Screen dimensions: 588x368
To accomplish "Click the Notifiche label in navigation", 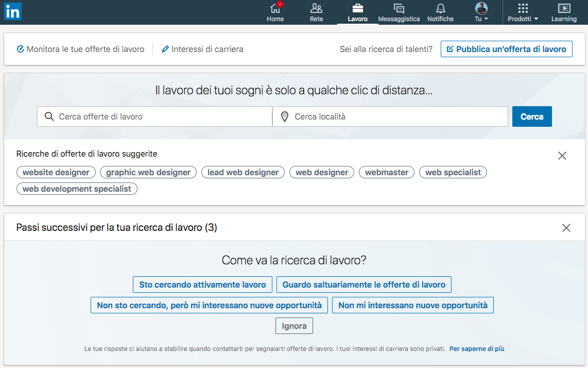I will click(441, 19).
